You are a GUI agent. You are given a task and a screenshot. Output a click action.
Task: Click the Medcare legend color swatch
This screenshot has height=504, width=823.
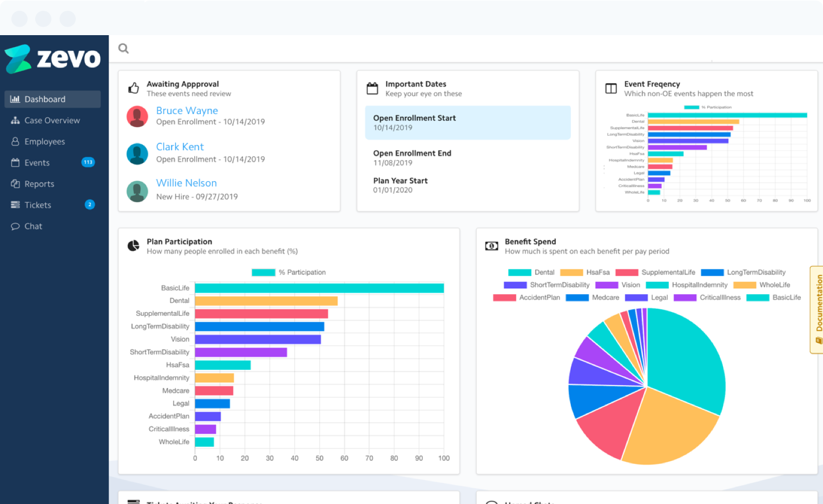coord(577,297)
